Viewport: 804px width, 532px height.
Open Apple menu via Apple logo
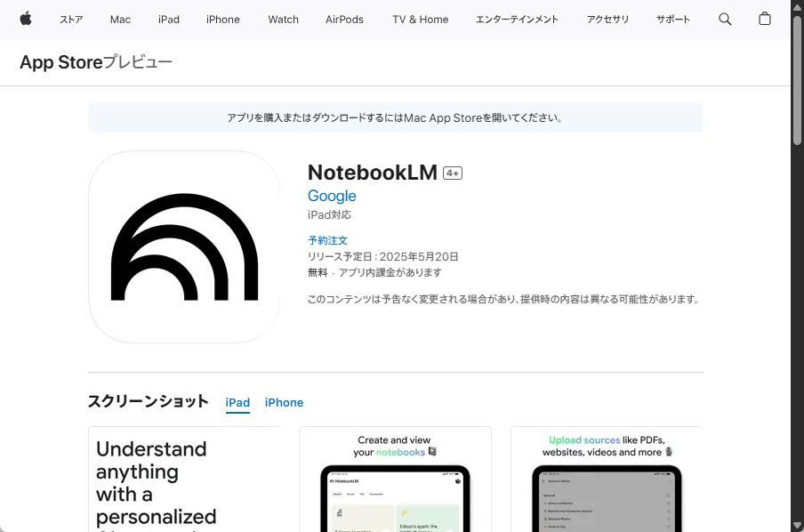click(x=25, y=19)
